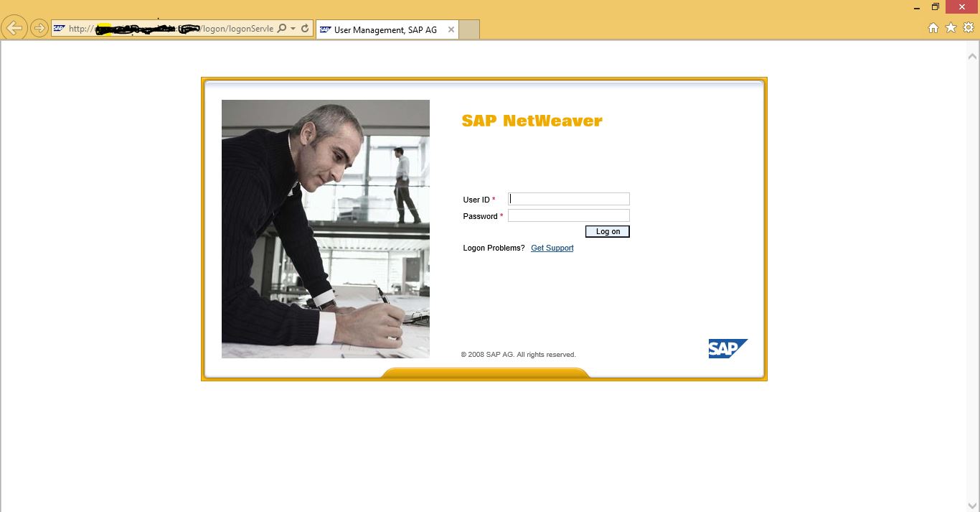The height and width of the screenshot is (512, 980).
Task: Click inside the Password field
Action: point(568,215)
